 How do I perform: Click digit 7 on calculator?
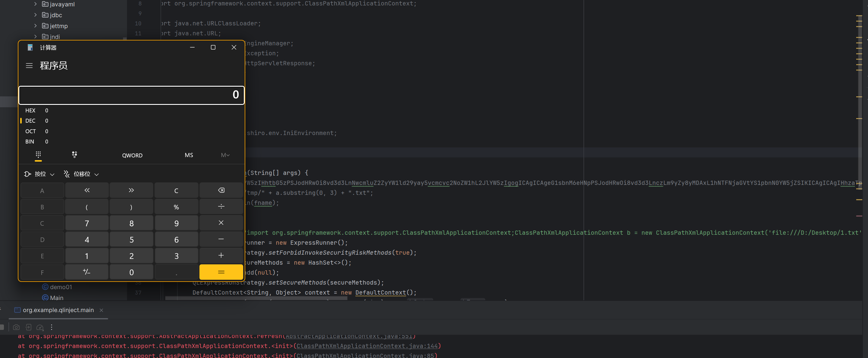click(87, 223)
